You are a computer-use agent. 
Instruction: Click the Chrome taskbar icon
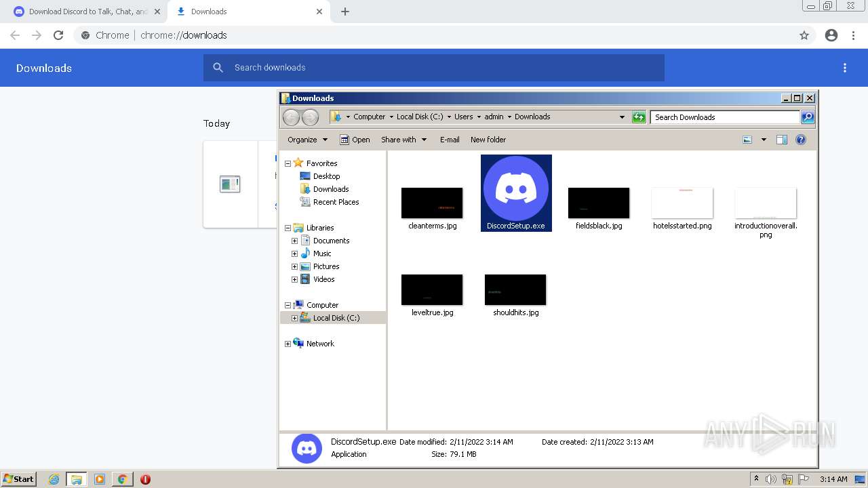(x=123, y=479)
